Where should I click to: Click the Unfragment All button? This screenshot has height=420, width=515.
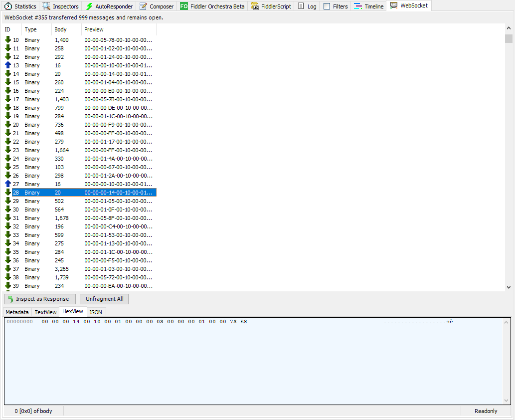[104, 299]
